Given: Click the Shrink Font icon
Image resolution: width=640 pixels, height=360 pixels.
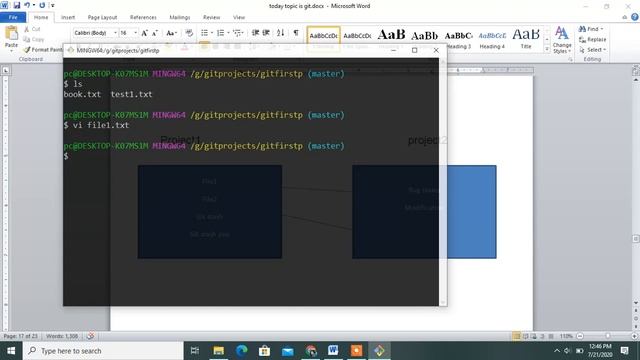Looking at the screenshot, I should tap(155, 33).
